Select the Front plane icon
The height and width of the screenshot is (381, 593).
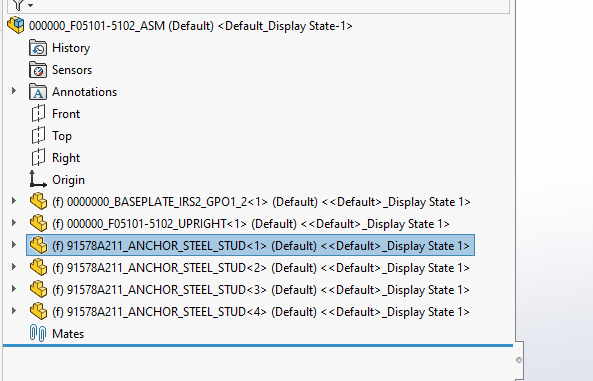click(38, 114)
